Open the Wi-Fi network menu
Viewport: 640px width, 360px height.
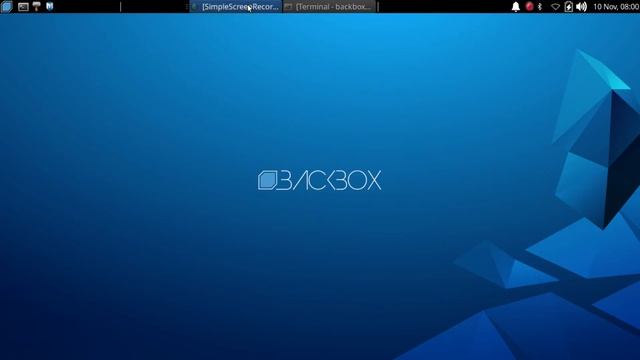[x=555, y=7]
